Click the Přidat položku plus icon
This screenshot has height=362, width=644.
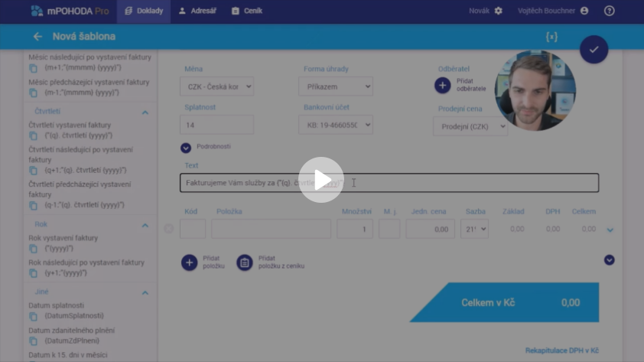pos(189,263)
